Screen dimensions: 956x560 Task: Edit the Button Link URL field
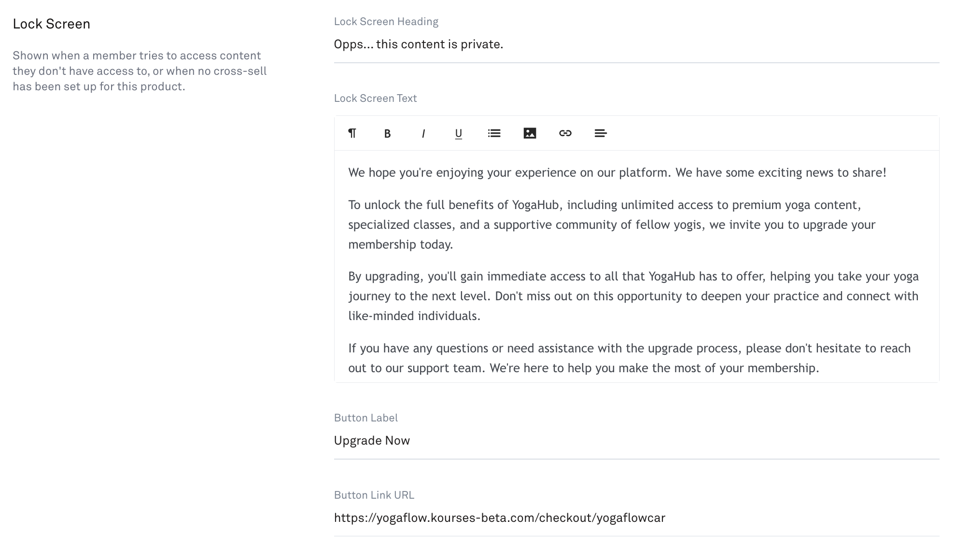636,518
